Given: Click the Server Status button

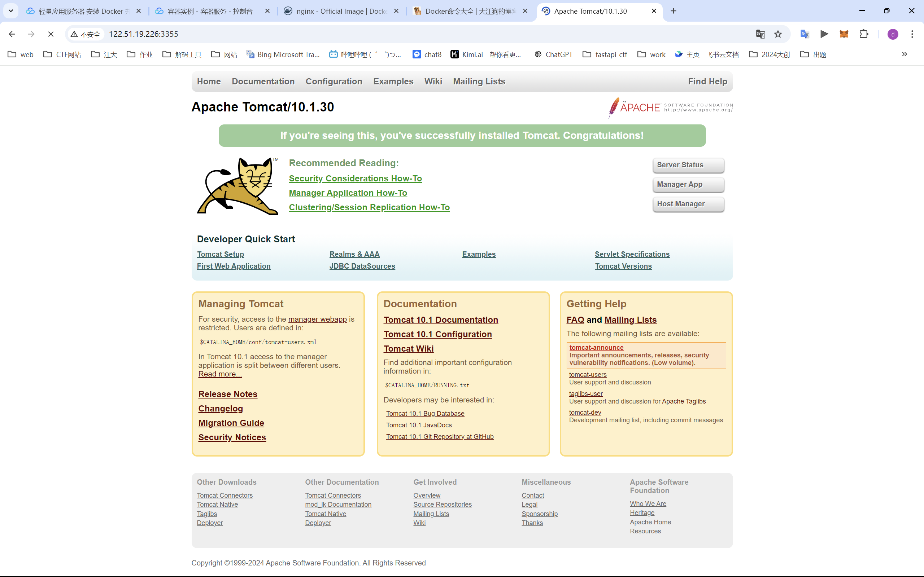Looking at the screenshot, I should coord(688,165).
